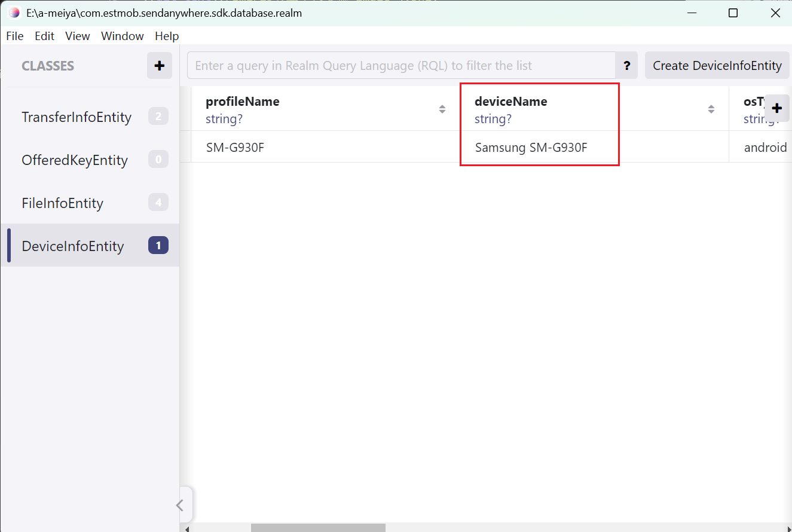
Task: Open the Window menu
Action: click(123, 36)
